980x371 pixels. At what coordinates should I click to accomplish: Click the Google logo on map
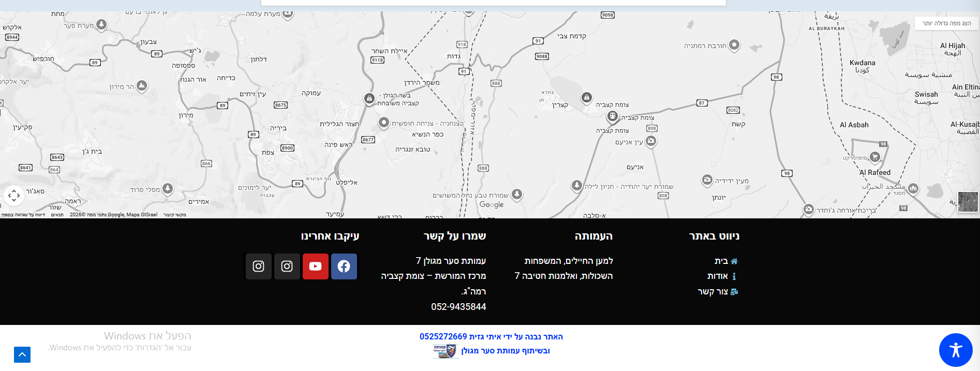coord(492,204)
